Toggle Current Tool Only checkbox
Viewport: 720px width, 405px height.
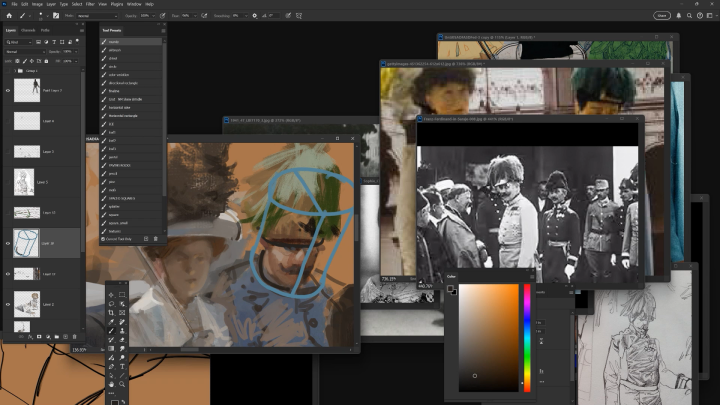(x=103, y=239)
